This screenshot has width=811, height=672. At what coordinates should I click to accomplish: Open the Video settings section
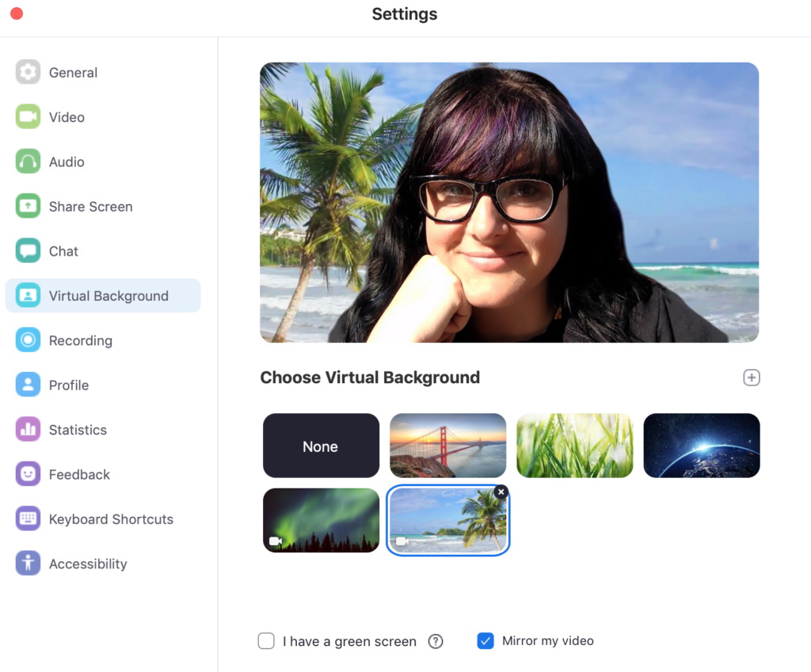click(x=67, y=116)
